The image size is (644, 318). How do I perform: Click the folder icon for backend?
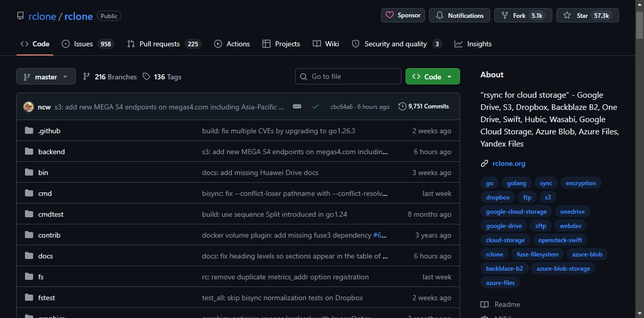click(29, 152)
